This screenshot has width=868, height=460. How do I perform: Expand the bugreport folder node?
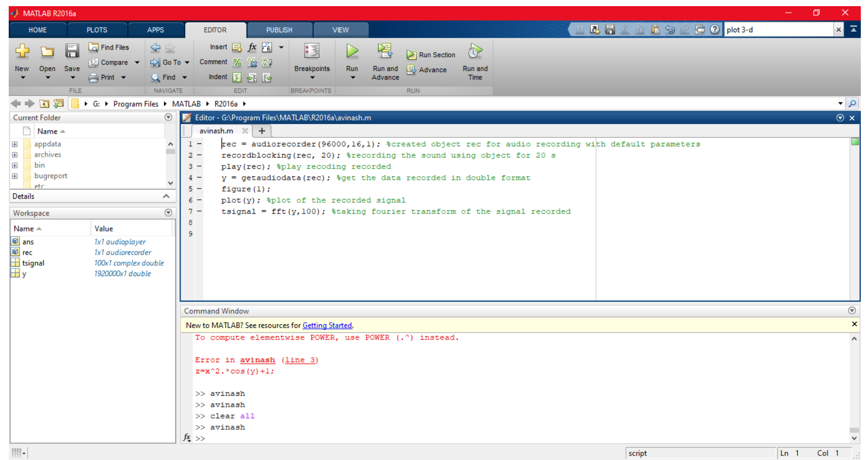15,176
